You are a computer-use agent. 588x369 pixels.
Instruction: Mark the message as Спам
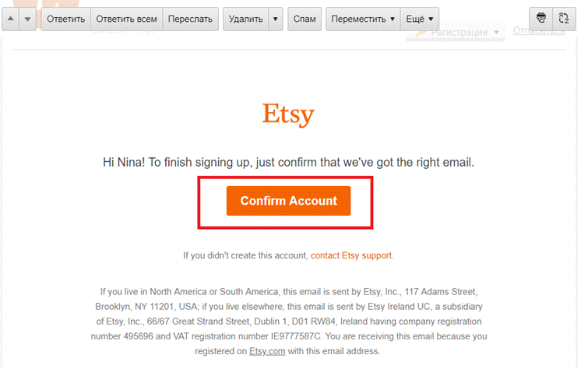pyautogui.click(x=305, y=19)
